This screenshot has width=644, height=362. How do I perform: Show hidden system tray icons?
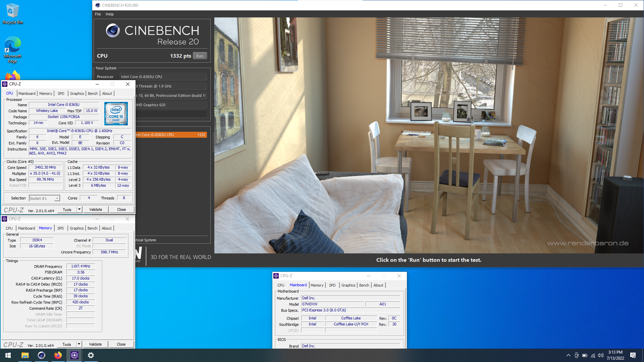(568, 356)
